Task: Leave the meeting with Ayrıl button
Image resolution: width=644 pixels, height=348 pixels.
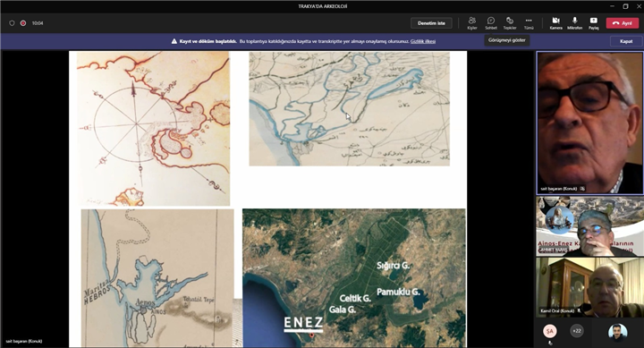Action: (622, 23)
